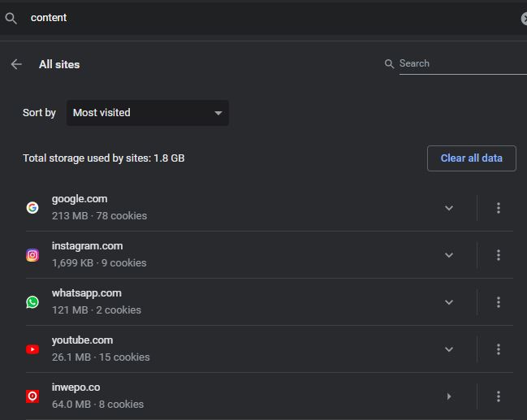Select the youtube.com site name
This screenshot has width=527, height=420.
point(82,340)
